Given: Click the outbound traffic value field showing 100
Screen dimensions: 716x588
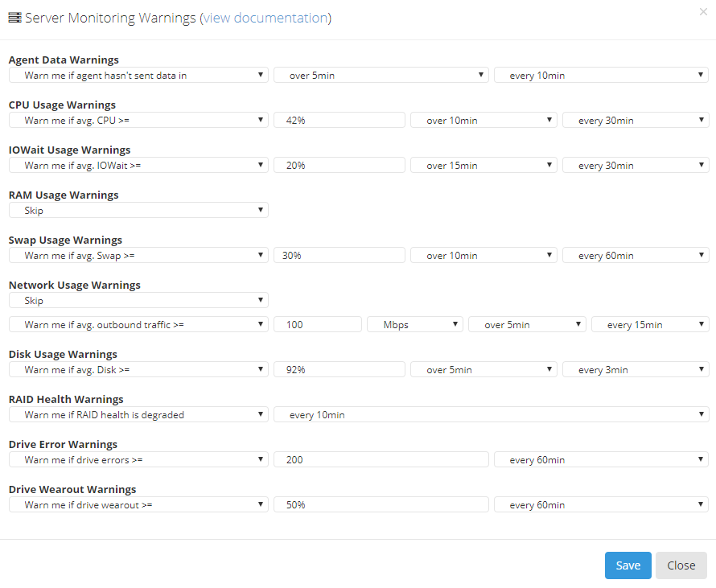Looking at the screenshot, I should pyautogui.click(x=317, y=325).
